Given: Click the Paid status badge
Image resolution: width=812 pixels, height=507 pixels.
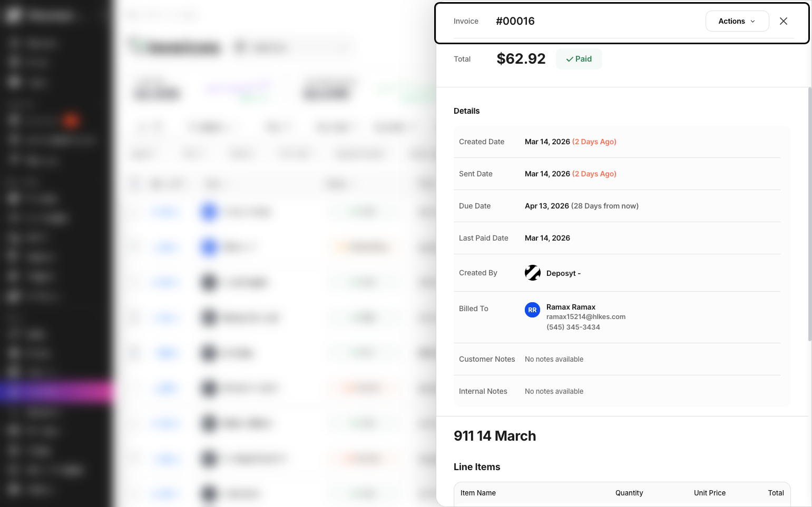Looking at the screenshot, I should click(x=579, y=59).
